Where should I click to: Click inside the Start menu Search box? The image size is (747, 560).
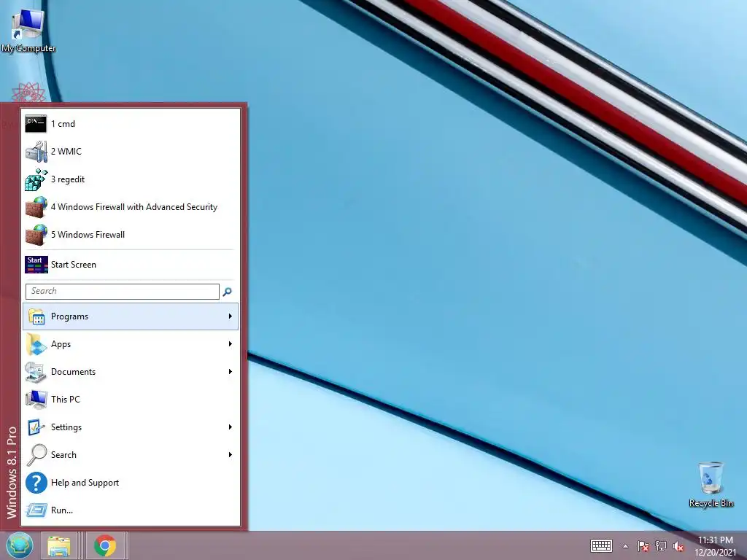coord(123,292)
